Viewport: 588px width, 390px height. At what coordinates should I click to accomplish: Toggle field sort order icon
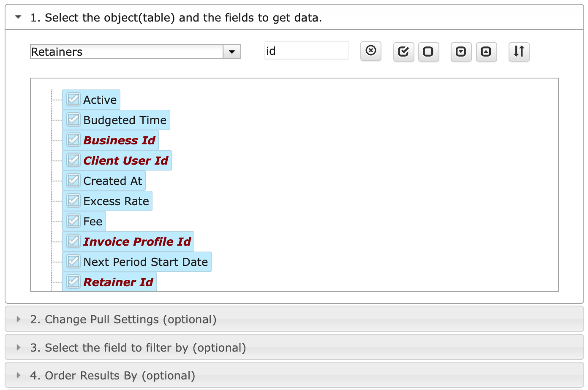[519, 52]
